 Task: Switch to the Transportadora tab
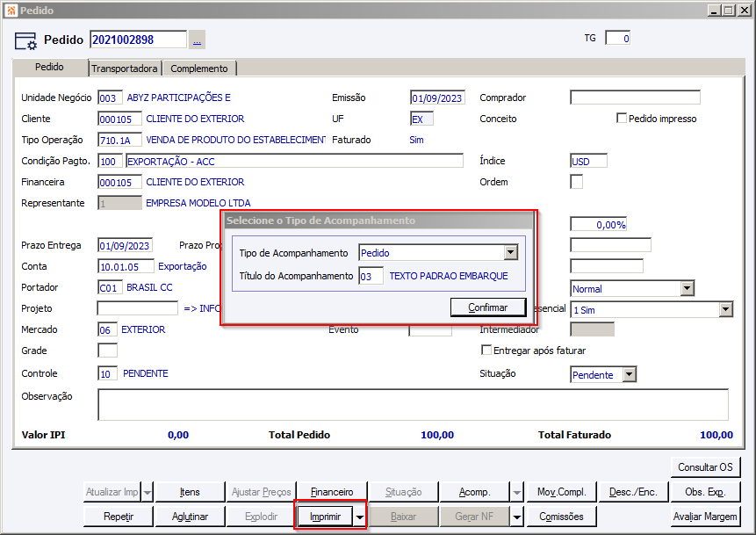125,69
